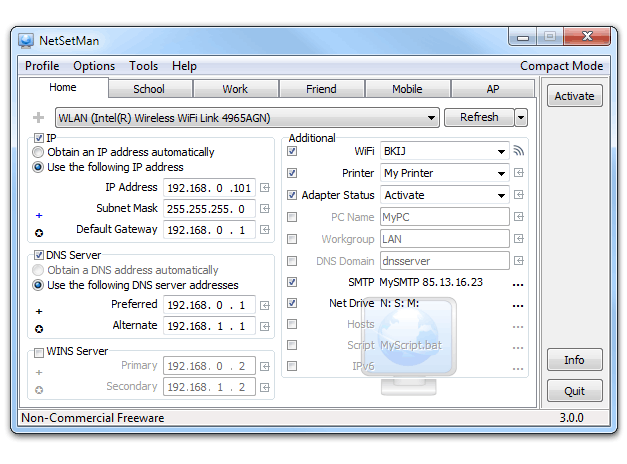627x464 pixels.
Task: Click the current-value arrow icon next to Default Gateway
Action: point(265,230)
